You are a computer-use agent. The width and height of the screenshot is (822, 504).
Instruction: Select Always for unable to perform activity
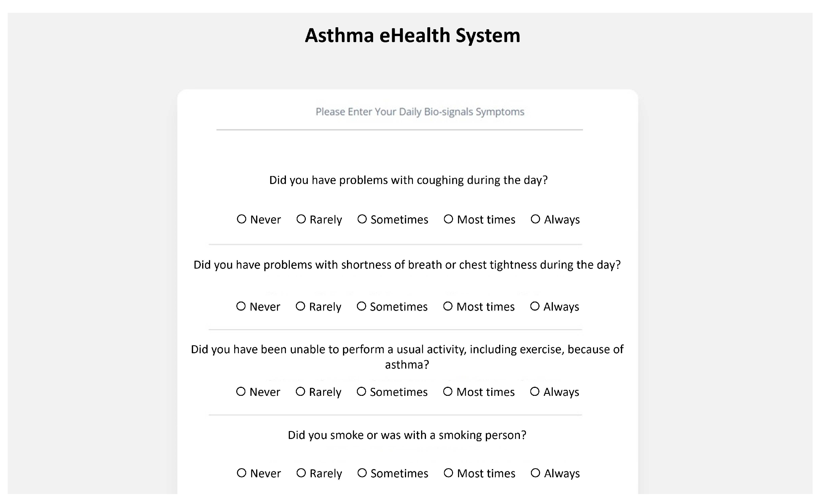pyautogui.click(x=535, y=392)
